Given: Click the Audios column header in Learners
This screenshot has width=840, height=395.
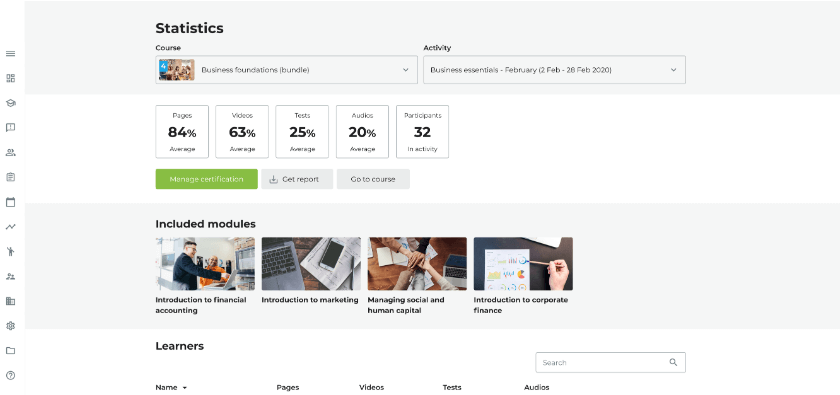Looking at the screenshot, I should coord(536,387).
